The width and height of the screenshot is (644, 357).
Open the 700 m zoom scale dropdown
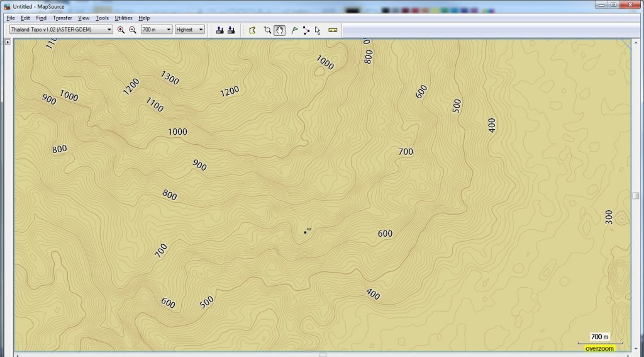(157, 30)
